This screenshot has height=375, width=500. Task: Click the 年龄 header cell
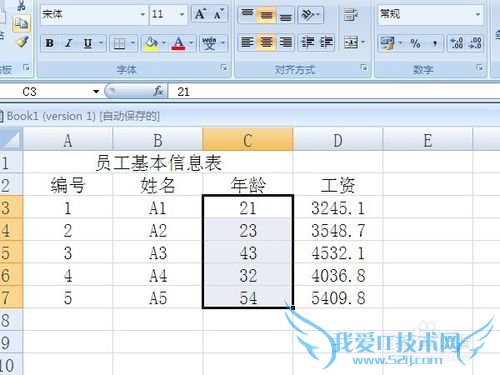point(248,185)
